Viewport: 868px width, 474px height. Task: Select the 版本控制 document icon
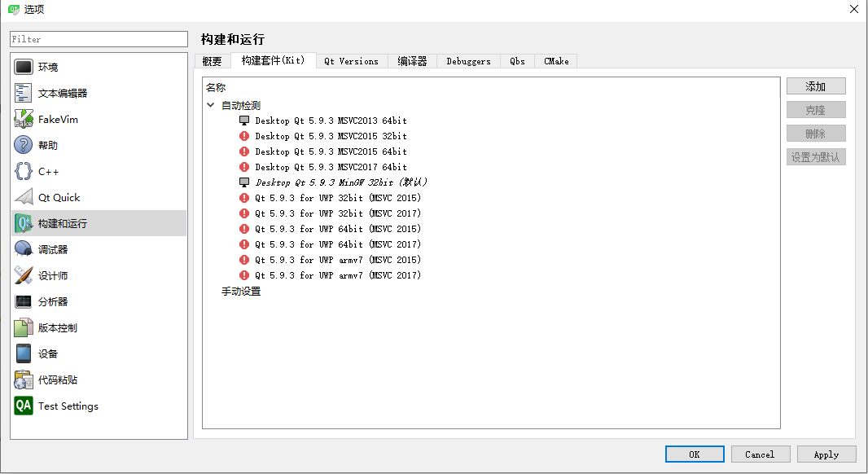(x=24, y=327)
